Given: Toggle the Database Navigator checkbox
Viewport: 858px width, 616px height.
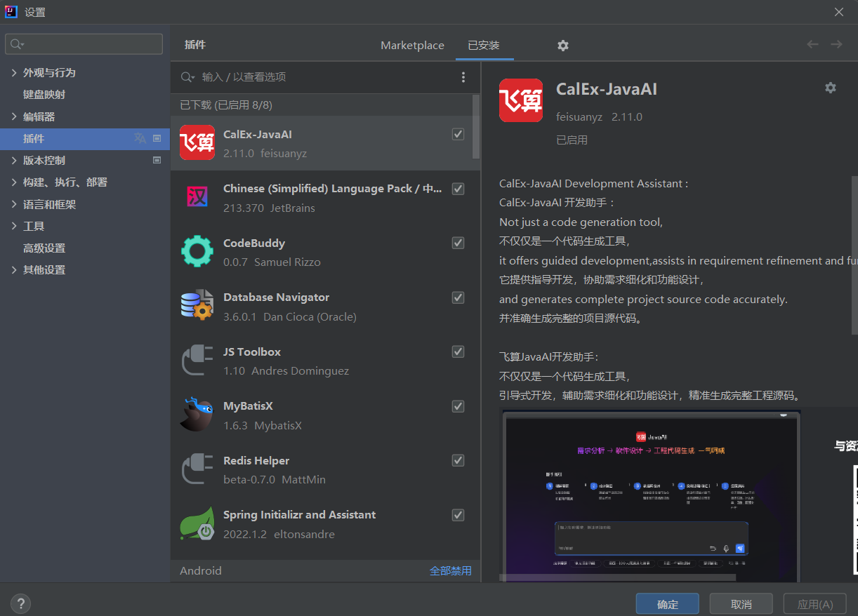Looking at the screenshot, I should (x=458, y=297).
